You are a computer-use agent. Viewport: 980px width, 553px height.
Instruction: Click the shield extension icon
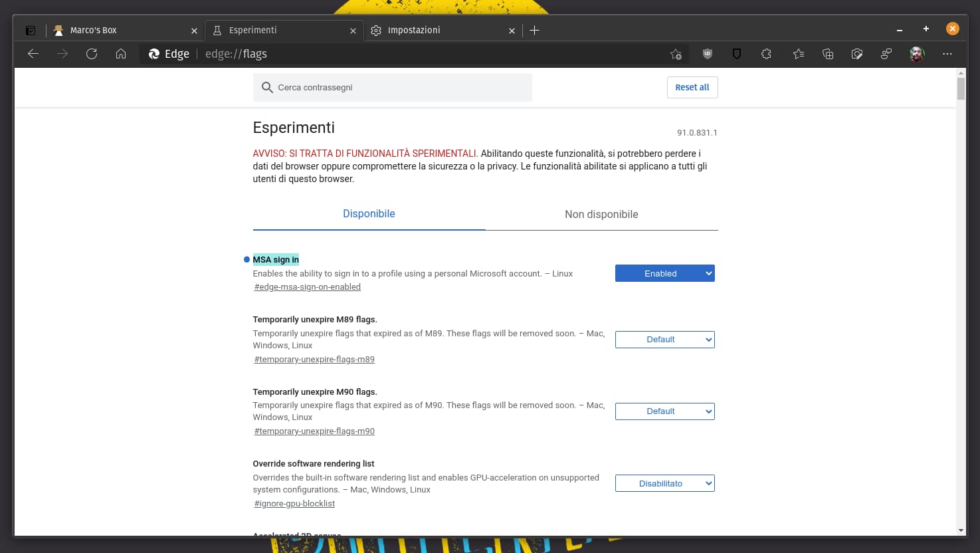[737, 54]
